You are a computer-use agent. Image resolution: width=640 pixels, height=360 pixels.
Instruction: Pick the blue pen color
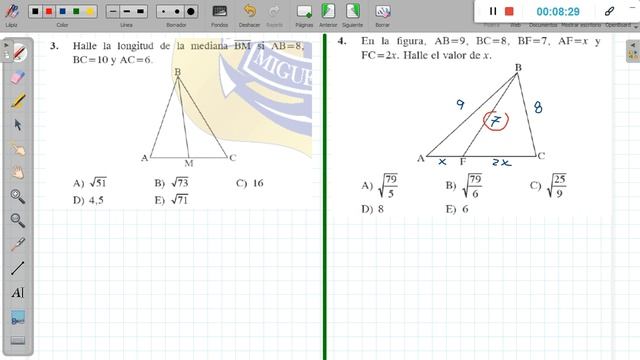click(62, 11)
